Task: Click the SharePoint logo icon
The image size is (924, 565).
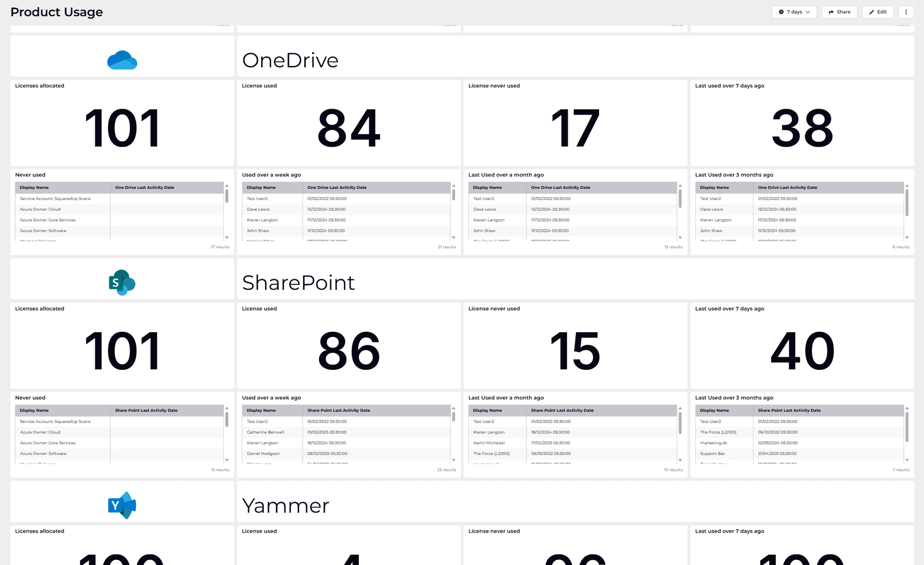Action: pos(122,283)
